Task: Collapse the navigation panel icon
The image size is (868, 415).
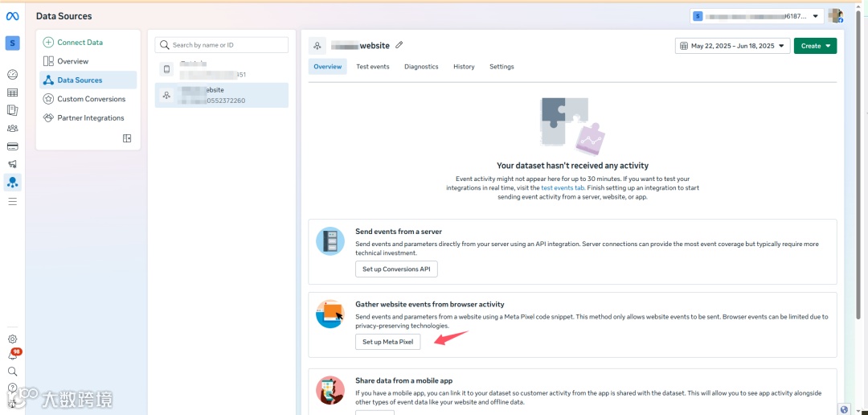Action: click(127, 138)
